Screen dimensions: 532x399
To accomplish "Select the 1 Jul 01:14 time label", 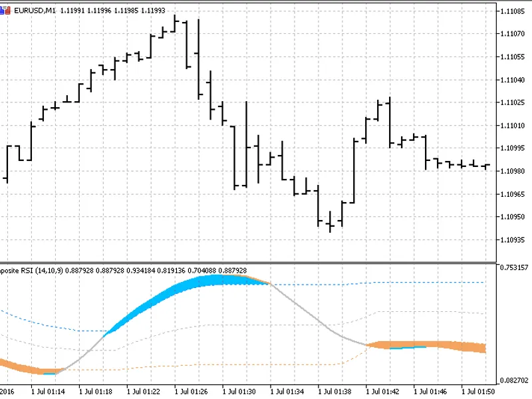I will pos(48,392).
